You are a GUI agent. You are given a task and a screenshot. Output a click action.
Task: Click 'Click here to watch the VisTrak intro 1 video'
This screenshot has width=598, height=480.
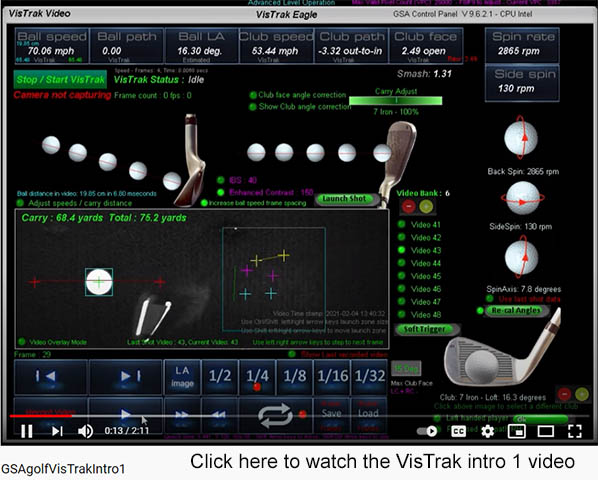383,461
